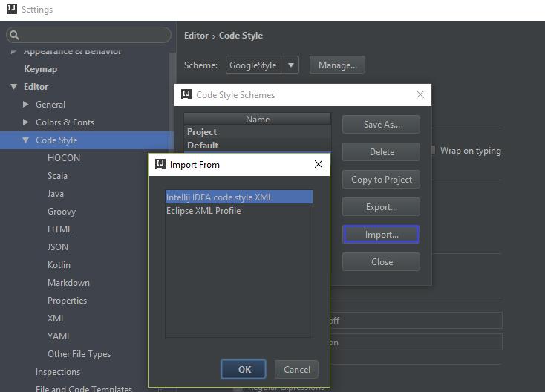Viewport: 545px width, 392px height.
Task: Open Kotlin code style settings
Action: [59, 265]
